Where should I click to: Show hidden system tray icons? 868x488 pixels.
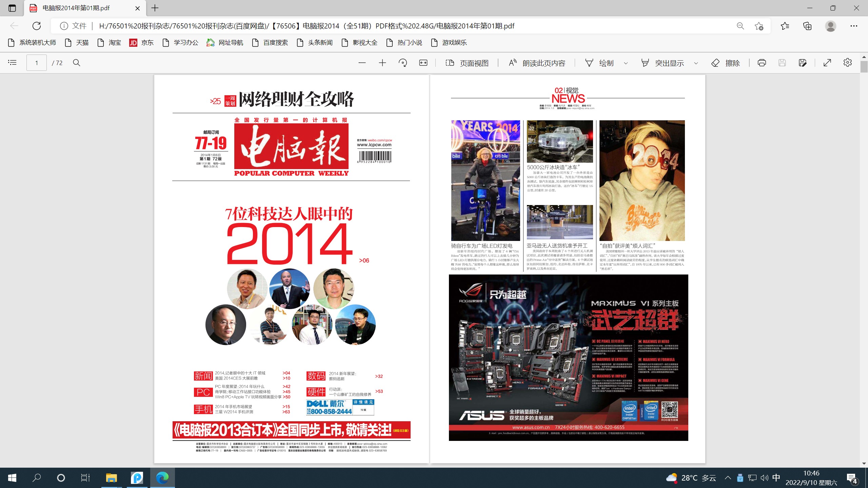728,478
